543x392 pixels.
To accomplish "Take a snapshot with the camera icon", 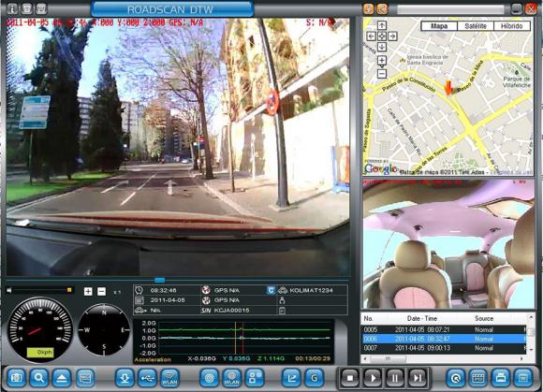I will pos(16,377).
